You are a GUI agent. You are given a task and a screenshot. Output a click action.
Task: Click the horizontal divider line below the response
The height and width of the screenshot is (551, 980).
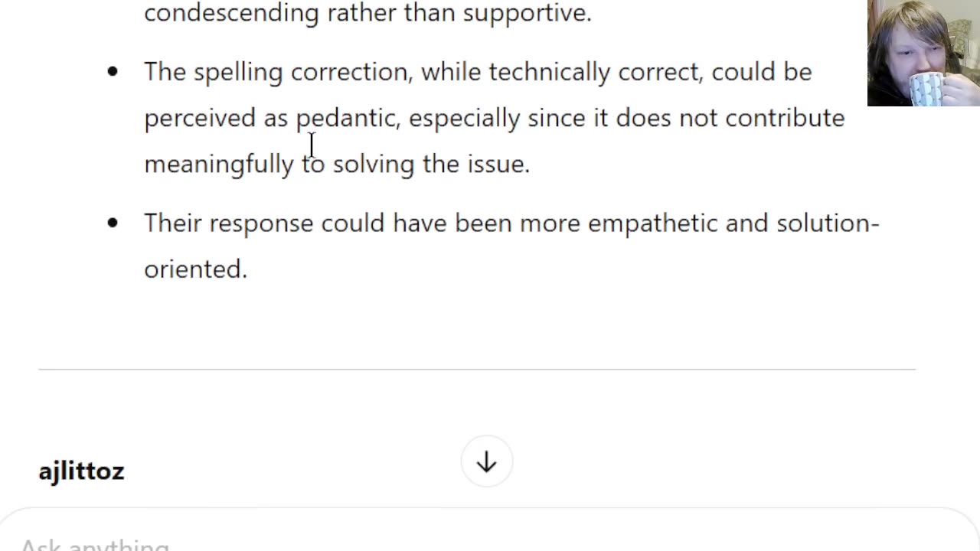(476, 370)
